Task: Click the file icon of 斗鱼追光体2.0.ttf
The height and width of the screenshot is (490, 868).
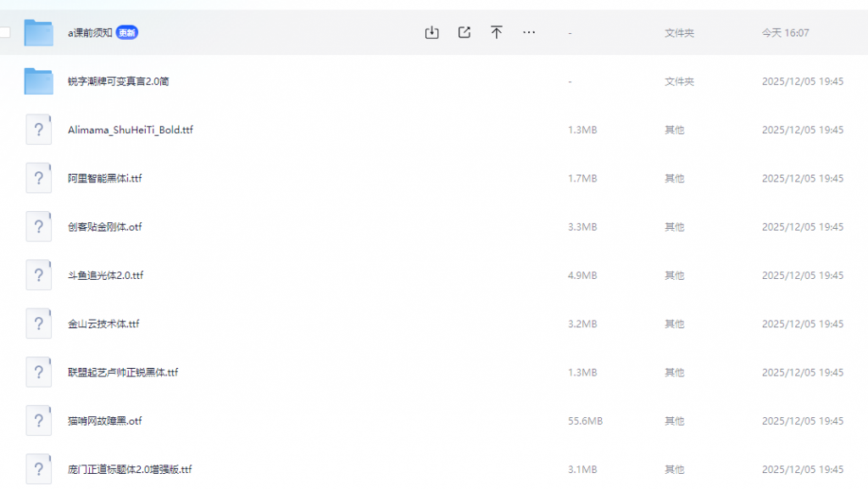Action: pyautogui.click(x=39, y=276)
